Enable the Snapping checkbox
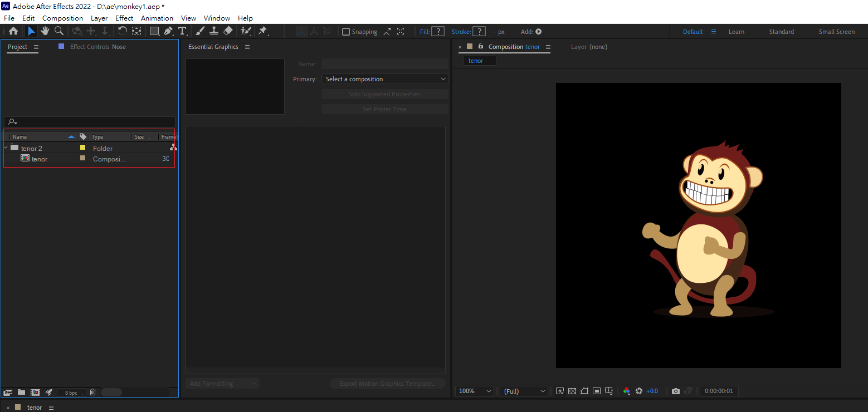The height and width of the screenshot is (412, 868). [346, 32]
